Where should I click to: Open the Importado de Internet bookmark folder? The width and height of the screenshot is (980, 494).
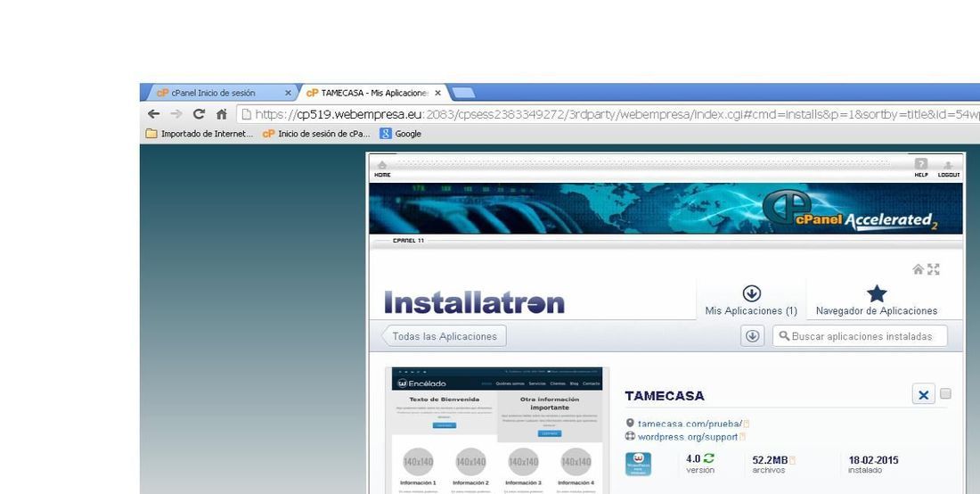(200, 134)
